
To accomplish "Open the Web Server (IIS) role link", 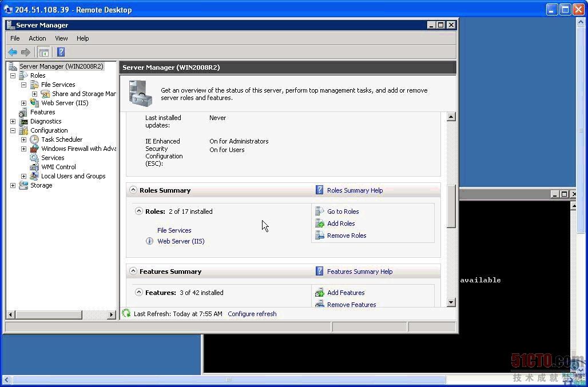I will (181, 241).
